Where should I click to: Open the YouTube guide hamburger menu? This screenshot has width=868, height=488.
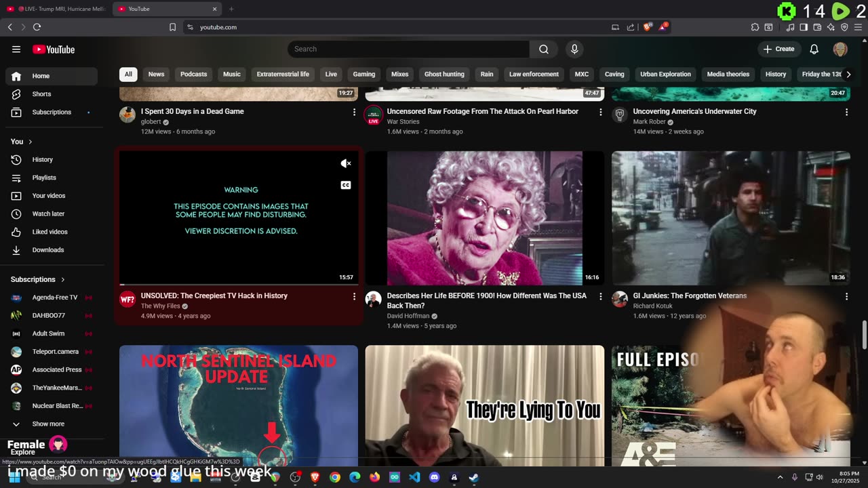coord(16,49)
